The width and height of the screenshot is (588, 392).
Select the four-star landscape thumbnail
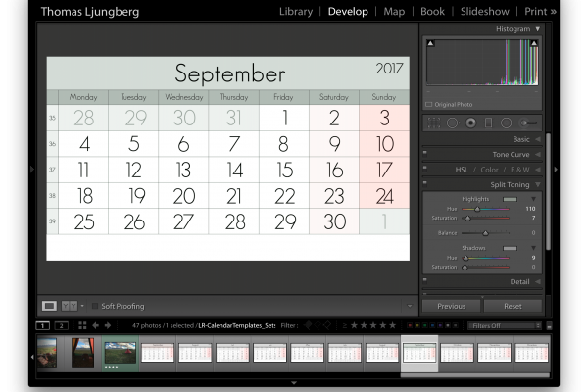[x=120, y=354]
